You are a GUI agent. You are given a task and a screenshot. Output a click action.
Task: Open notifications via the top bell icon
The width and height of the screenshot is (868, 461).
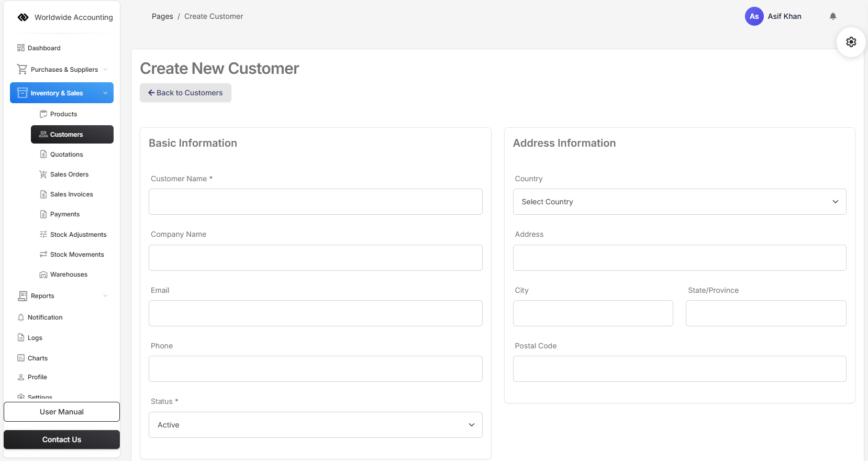click(x=833, y=16)
